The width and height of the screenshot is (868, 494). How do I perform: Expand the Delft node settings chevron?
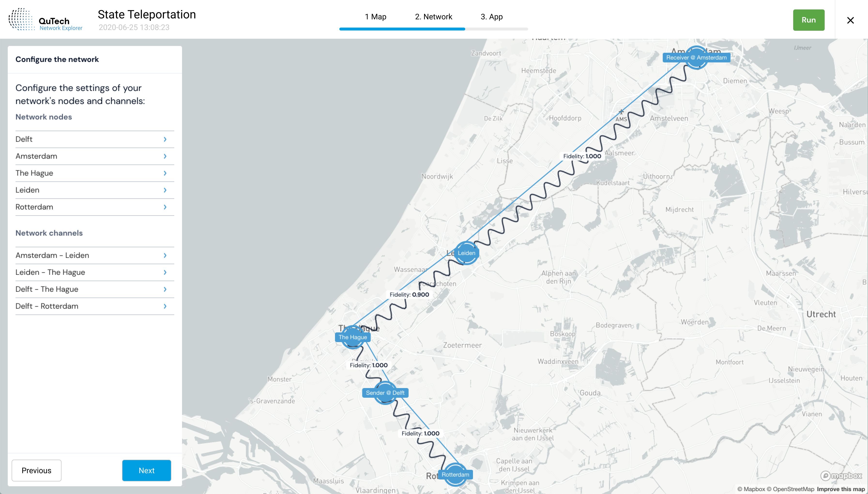tap(165, 139)
